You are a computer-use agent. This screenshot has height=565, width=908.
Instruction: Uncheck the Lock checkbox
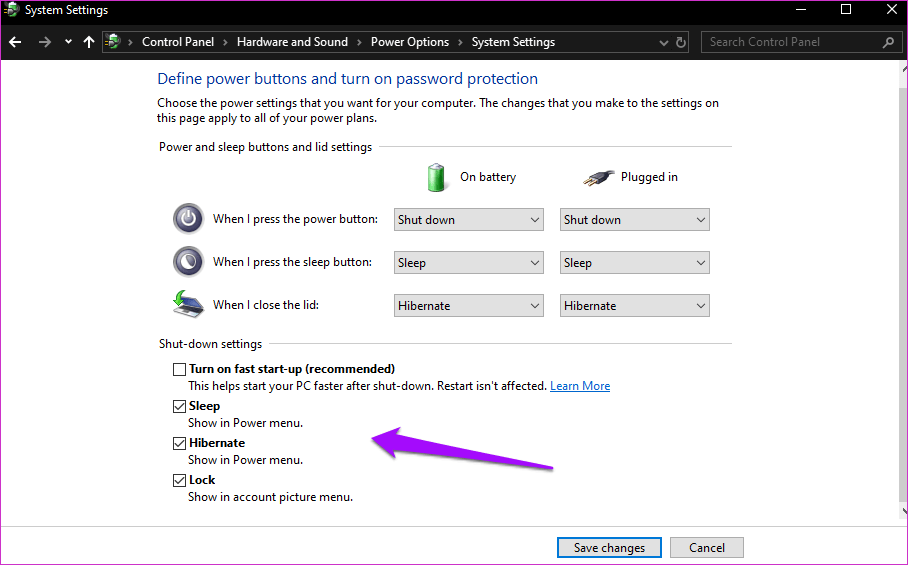click(x=180, y=480)
